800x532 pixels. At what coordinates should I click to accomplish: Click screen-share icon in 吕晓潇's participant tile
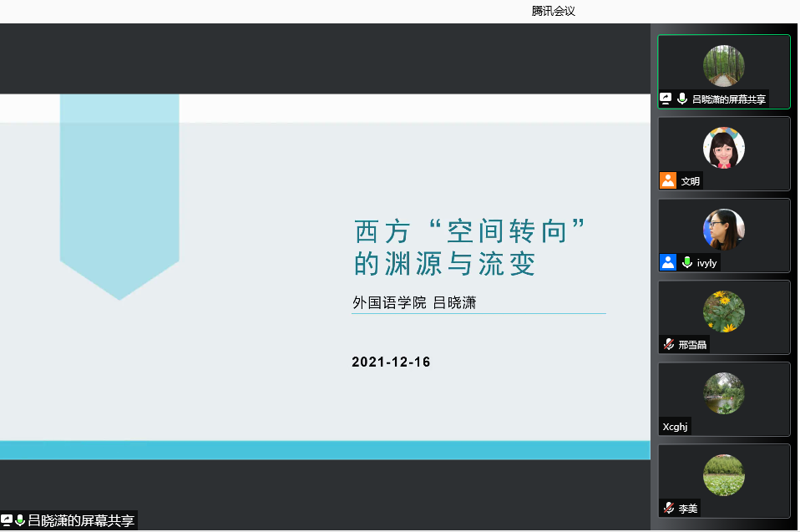(666, 99)
